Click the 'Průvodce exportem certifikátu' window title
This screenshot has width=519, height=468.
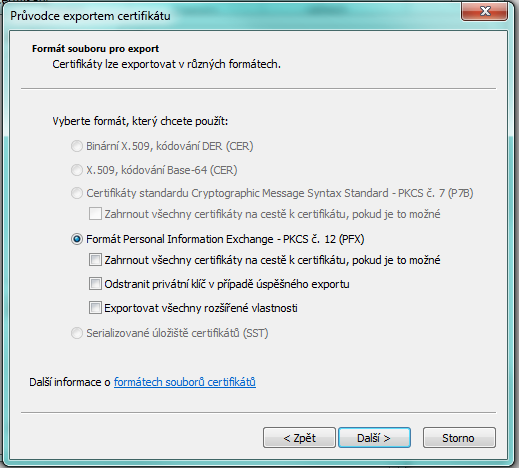tap(90, 16)
